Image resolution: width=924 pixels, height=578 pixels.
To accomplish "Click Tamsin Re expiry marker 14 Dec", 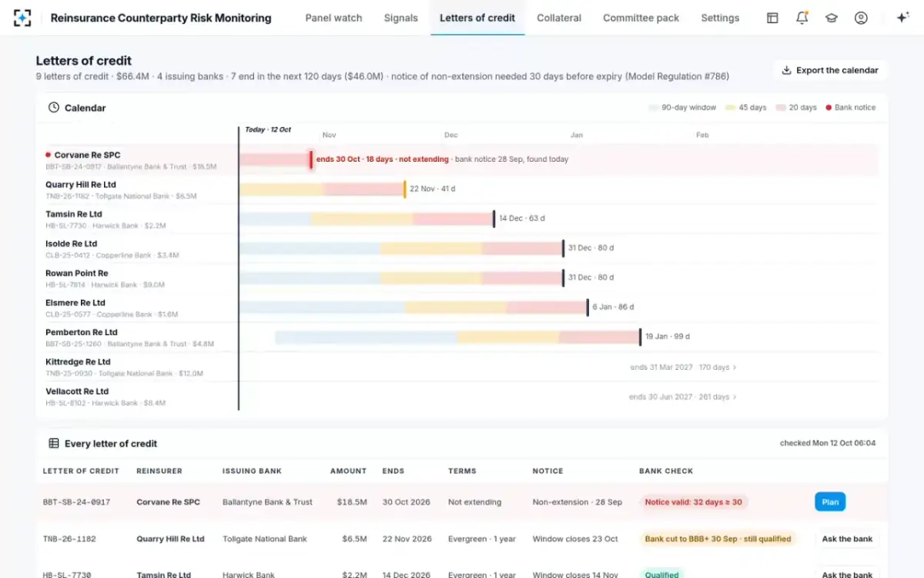I will tap(494, 218).
